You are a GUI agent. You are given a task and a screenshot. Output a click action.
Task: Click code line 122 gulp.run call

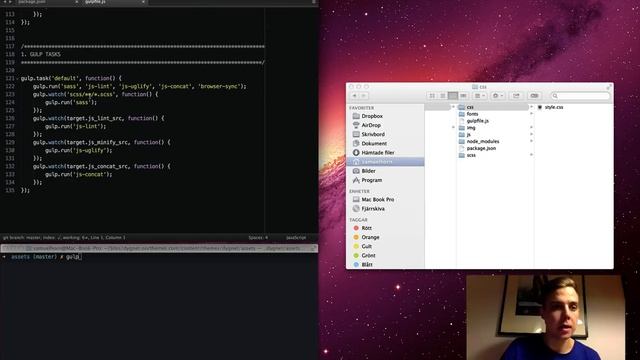pyautogui.click(x=140, y=87)
